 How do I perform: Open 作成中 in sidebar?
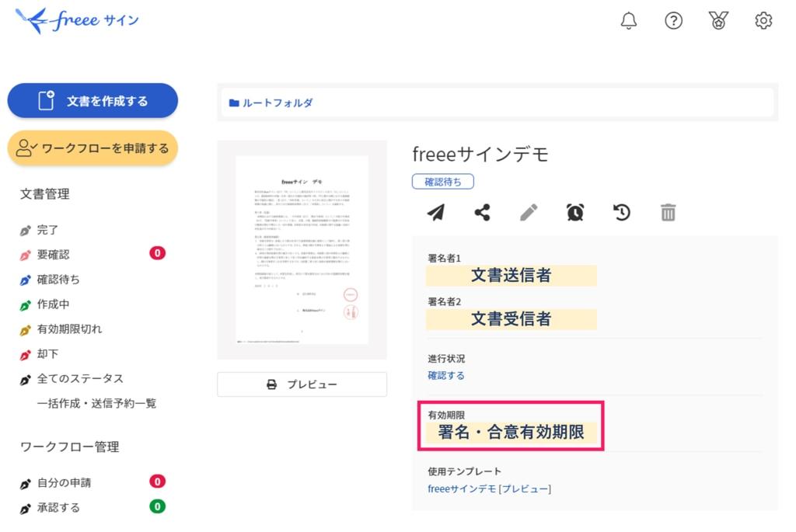pos(54,304)
